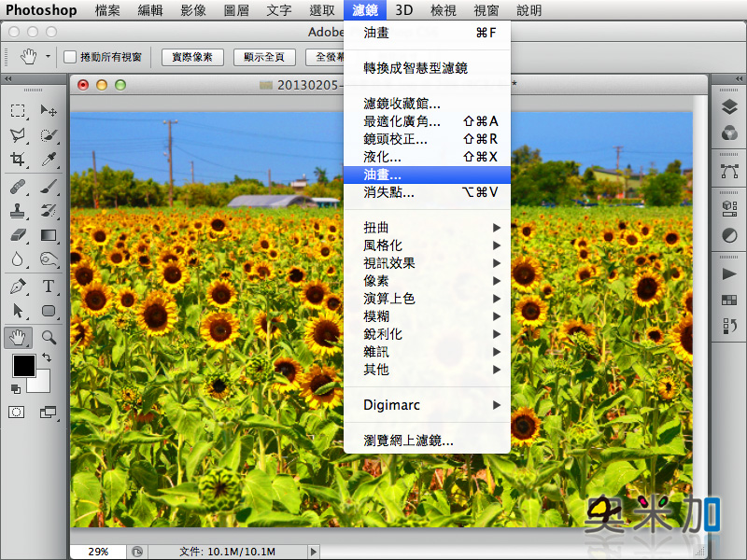Click the 實際像素 button
Image resolution: width=747 pixels, height=560 pixels.
(192, 57)
